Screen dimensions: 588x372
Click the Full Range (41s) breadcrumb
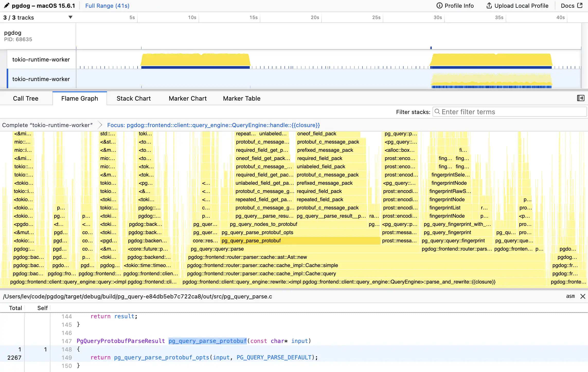(107, 6)
